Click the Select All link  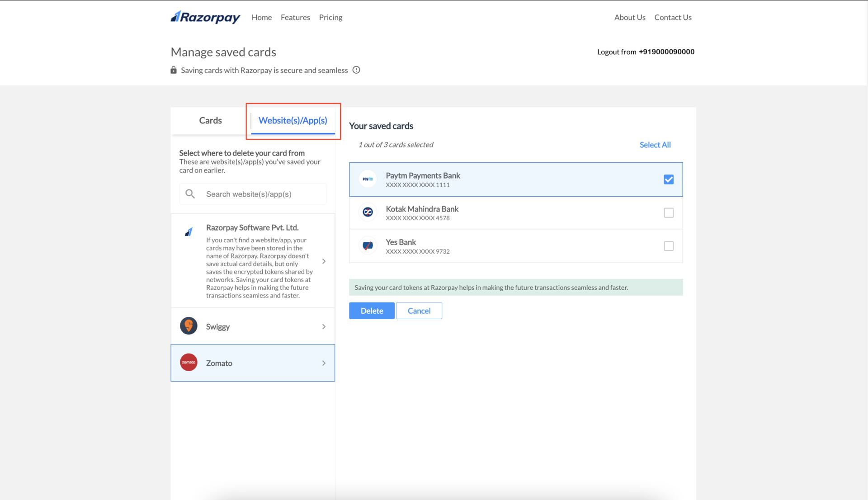pyautogui.click(x=655, y=145)
